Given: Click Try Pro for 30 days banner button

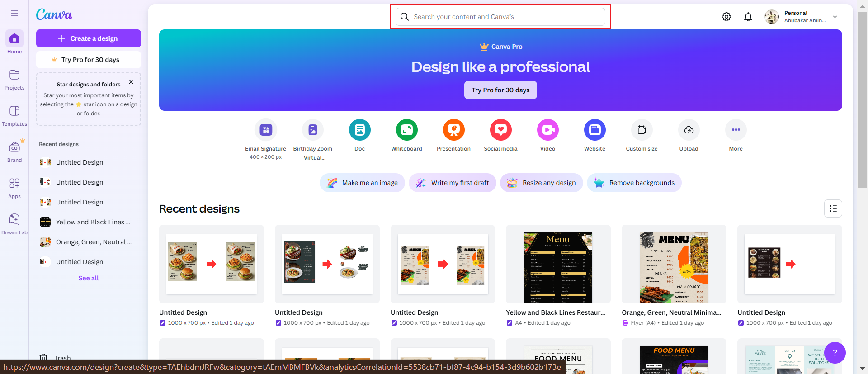Looking at the screenshot, I should 500,90.
